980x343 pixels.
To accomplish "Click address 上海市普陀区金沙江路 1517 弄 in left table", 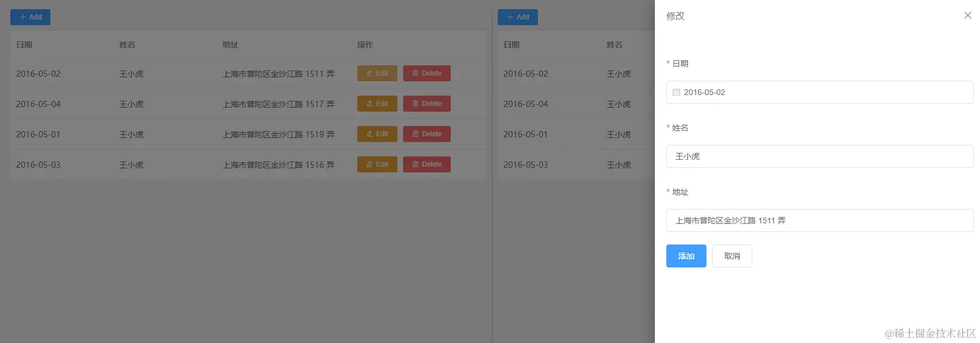I will 279,104.
